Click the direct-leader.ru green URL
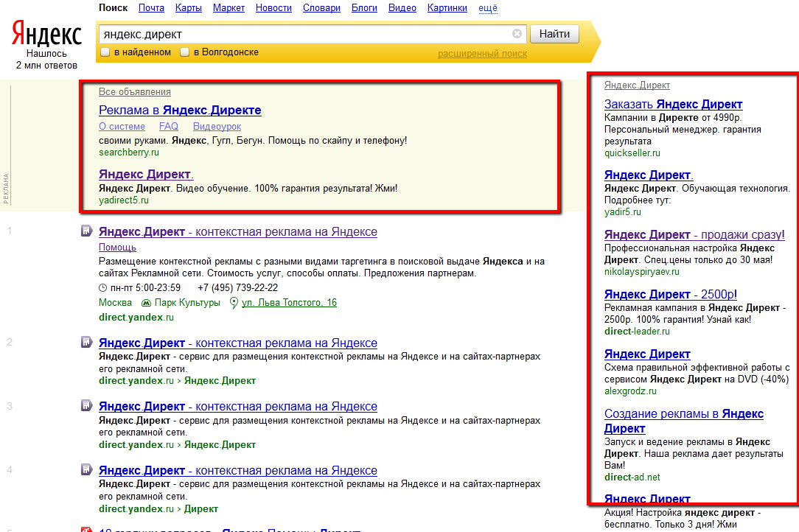Viewport: 799px width, 532px height. 637,332
